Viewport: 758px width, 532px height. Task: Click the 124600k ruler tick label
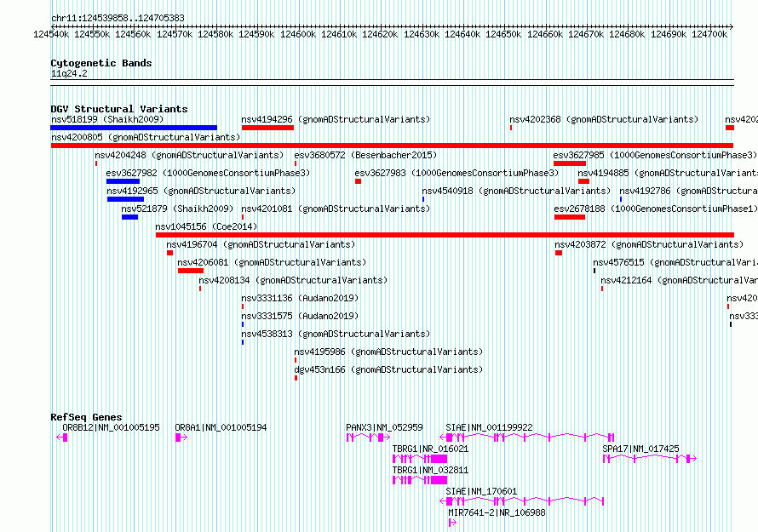(x=298, y=34)
